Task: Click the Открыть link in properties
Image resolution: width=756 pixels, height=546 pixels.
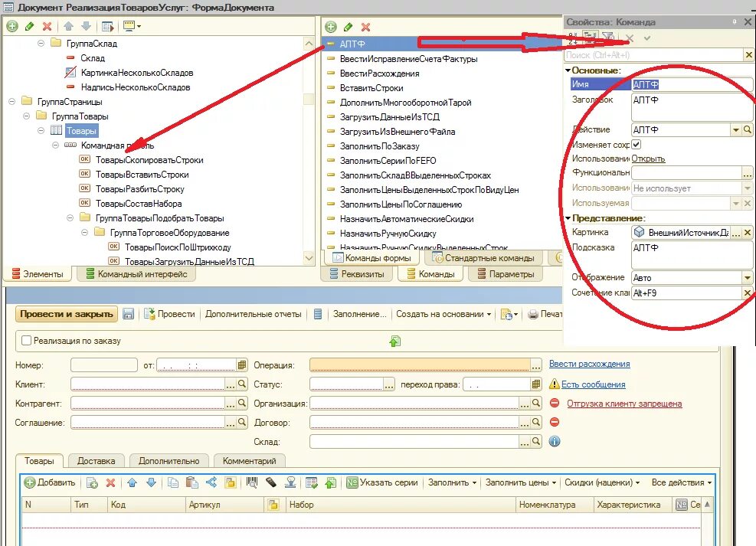Action: click(x=648, y=159)
